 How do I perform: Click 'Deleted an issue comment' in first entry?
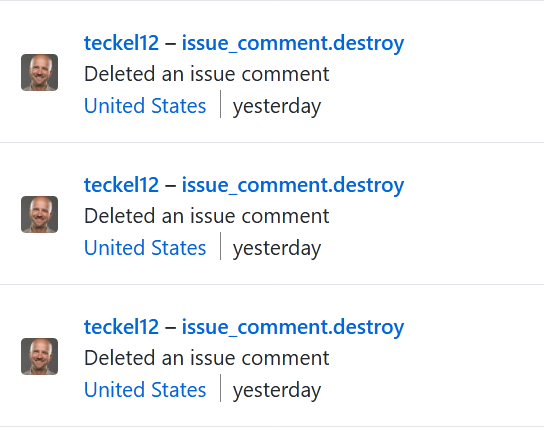[x=206, y=74]
